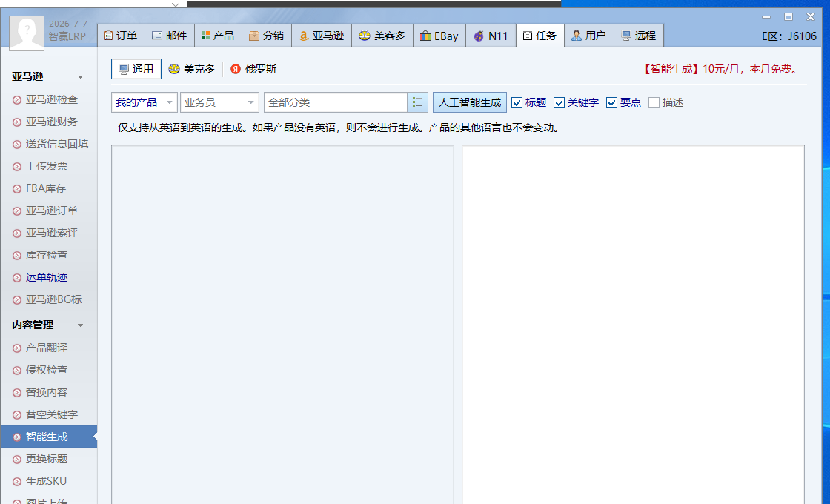Enable the 描述 checkbox

pyautogui.click(x=654, y=103)
